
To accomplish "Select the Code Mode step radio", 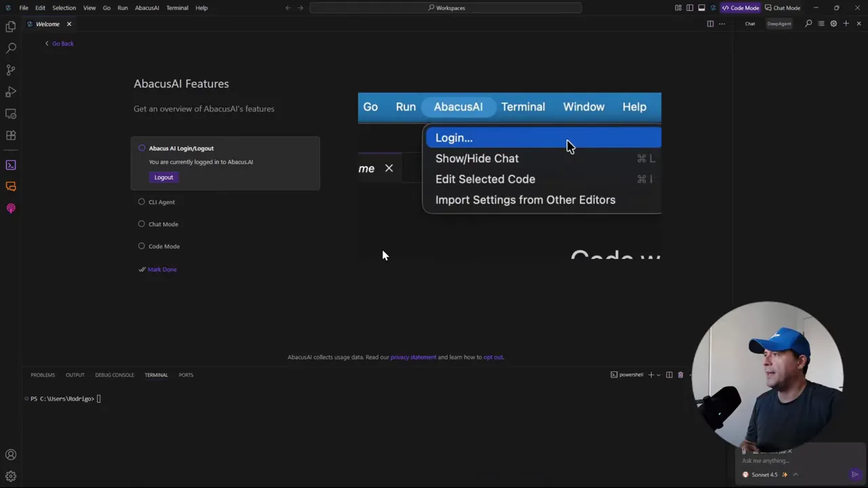I will coord(142,246).
